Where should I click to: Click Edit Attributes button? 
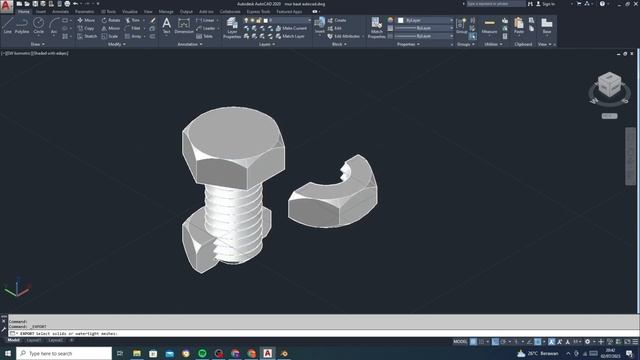point(344,36)
